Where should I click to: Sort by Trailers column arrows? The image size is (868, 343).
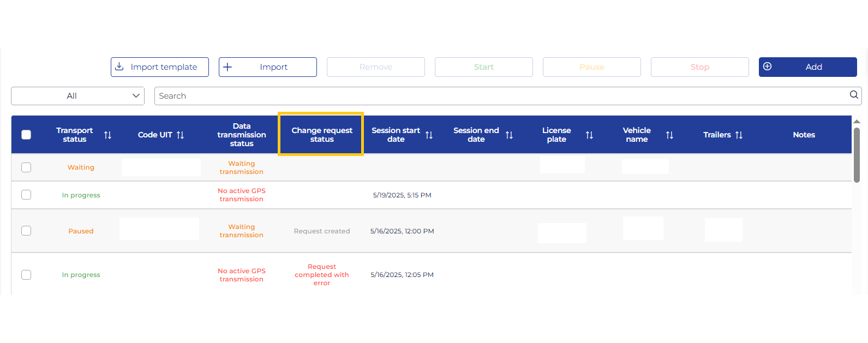[x=739, y=135]
